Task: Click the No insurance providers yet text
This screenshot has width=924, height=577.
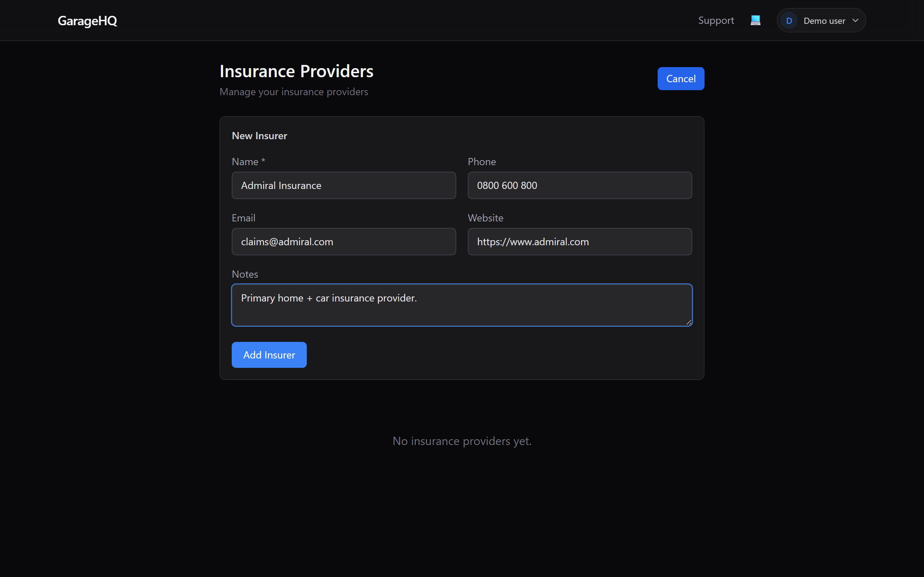Action: point(462,441)
